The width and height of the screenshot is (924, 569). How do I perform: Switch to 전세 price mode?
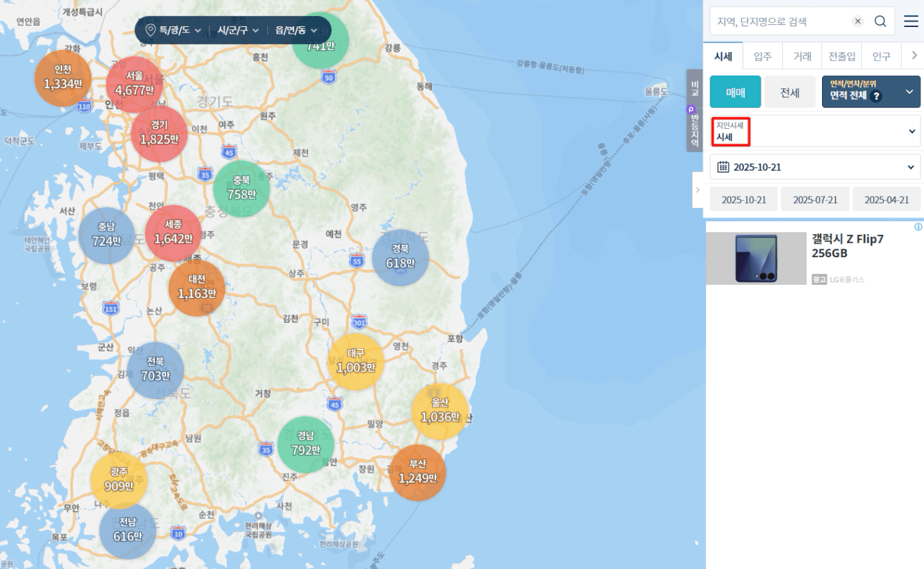(790, 92)
